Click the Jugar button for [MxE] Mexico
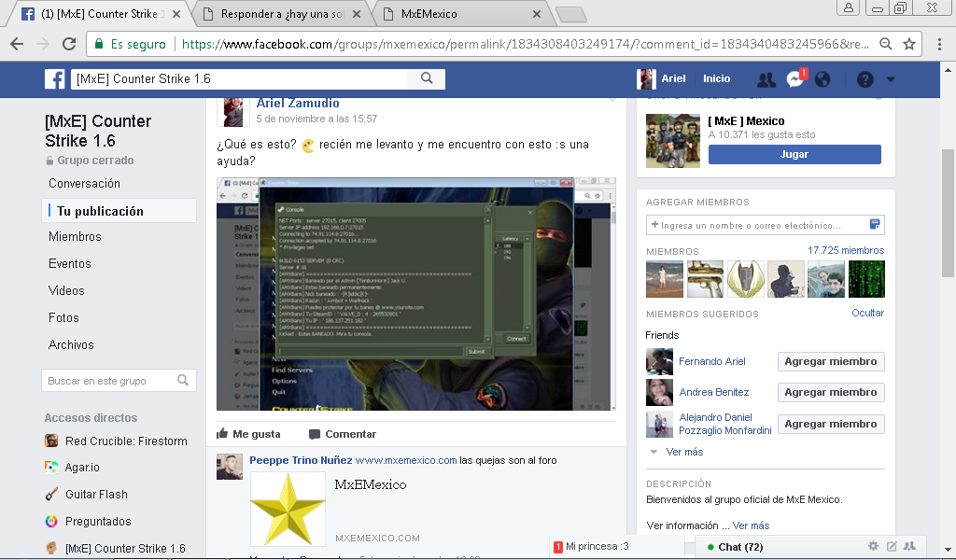Screen dimensions: 956x560 click(x=794, y=154)
